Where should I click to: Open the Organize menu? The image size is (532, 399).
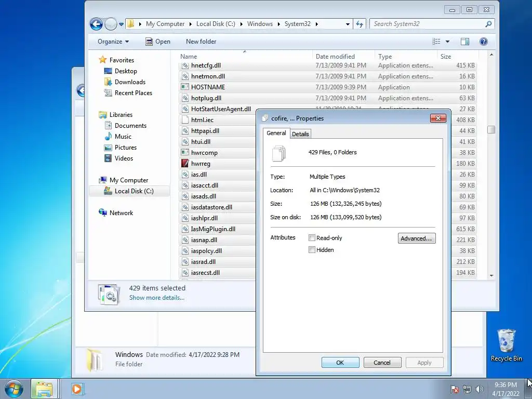pyautogui.click(x=113, y=42)
